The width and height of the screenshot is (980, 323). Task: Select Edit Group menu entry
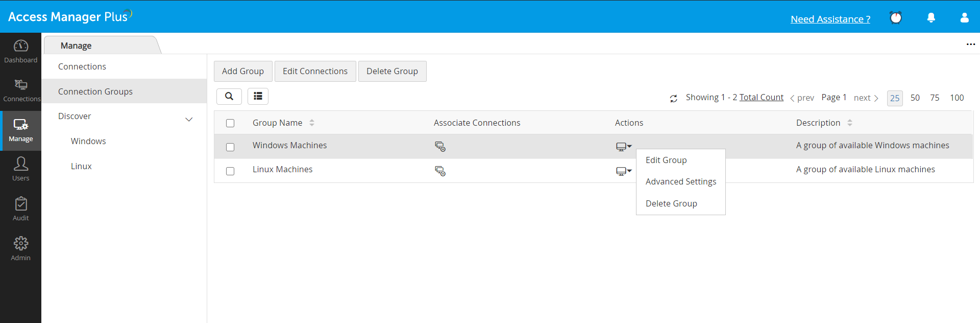666,160
